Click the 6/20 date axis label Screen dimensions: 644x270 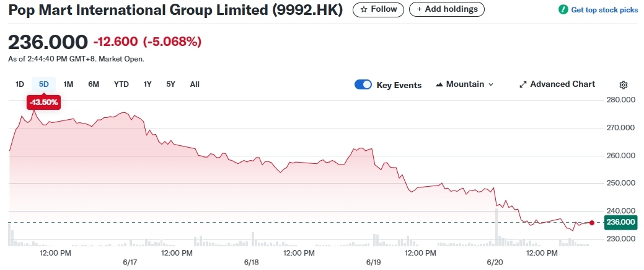tap(495, 262)
